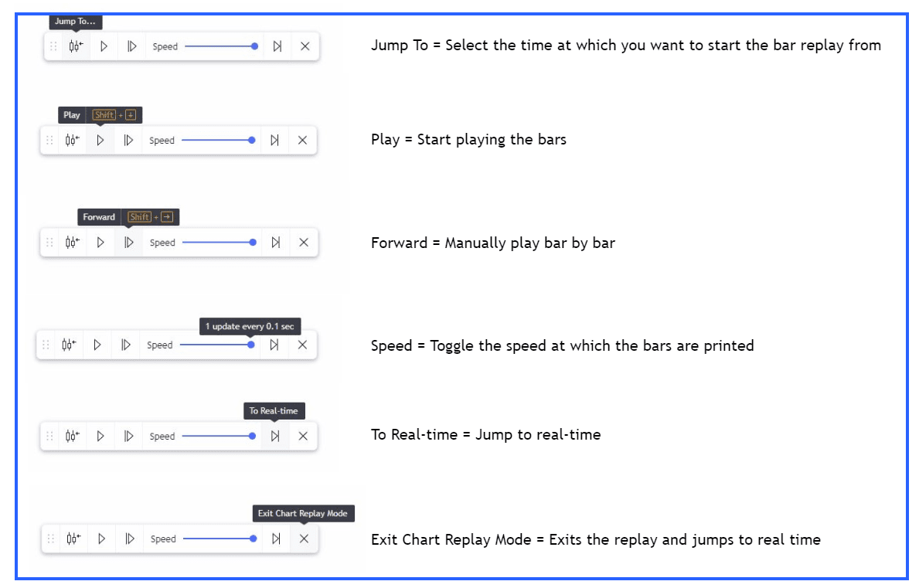Click Speed label in Play tooltip toolbar
The image size is (919, 588).
pyautogui.click(x=162, y=141)
